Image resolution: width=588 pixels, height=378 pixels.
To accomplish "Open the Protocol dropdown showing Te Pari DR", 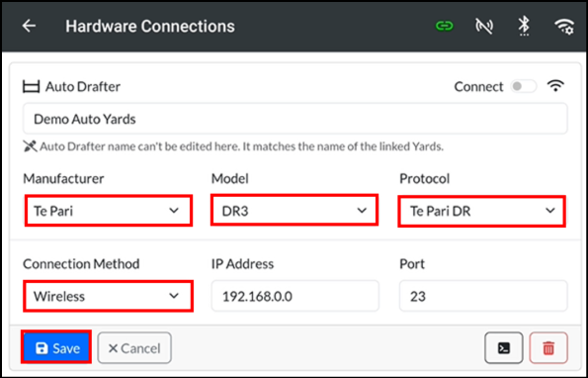I will point(482,211).
